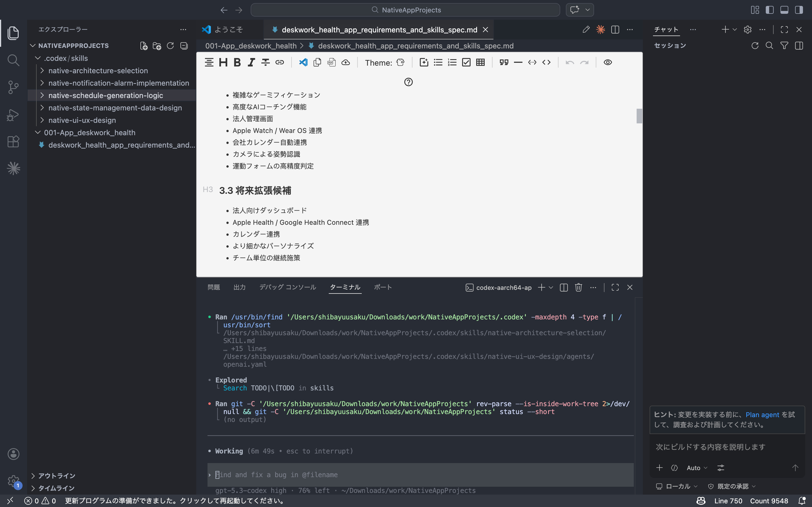The height and width of the screenshot is (507, 812).
Task: Insert a table from the markdown toolbar
Action: pyautogui.click(x=480, y=62)
